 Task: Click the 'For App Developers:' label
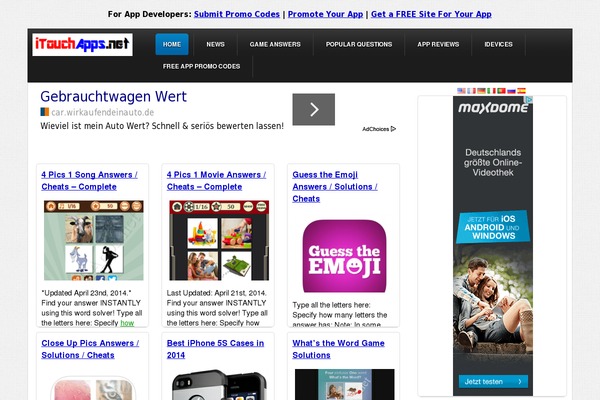[x=149, y=14]
